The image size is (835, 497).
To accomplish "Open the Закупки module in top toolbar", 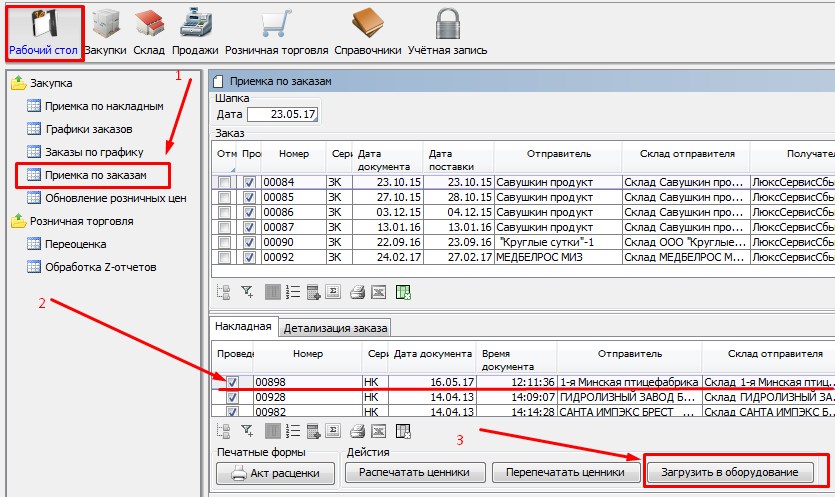I will coord(105,30).
